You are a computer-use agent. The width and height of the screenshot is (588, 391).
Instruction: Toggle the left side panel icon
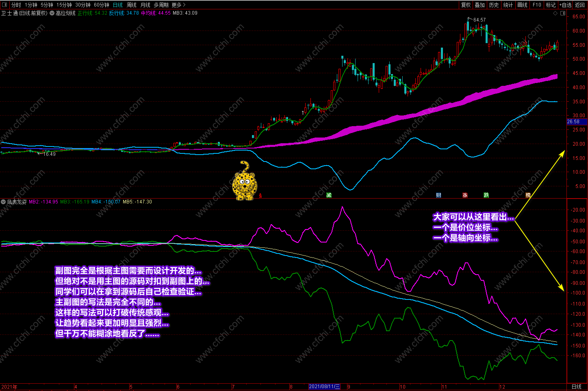(4, 5)
